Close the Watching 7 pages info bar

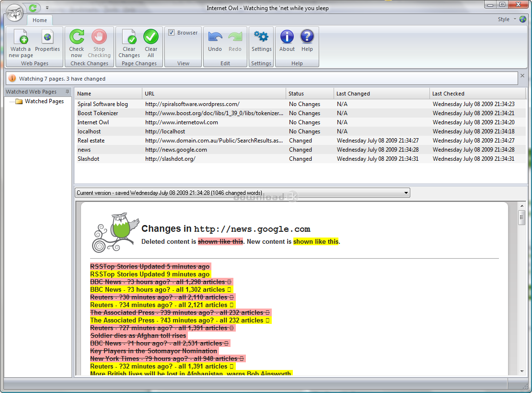point(522,76)
